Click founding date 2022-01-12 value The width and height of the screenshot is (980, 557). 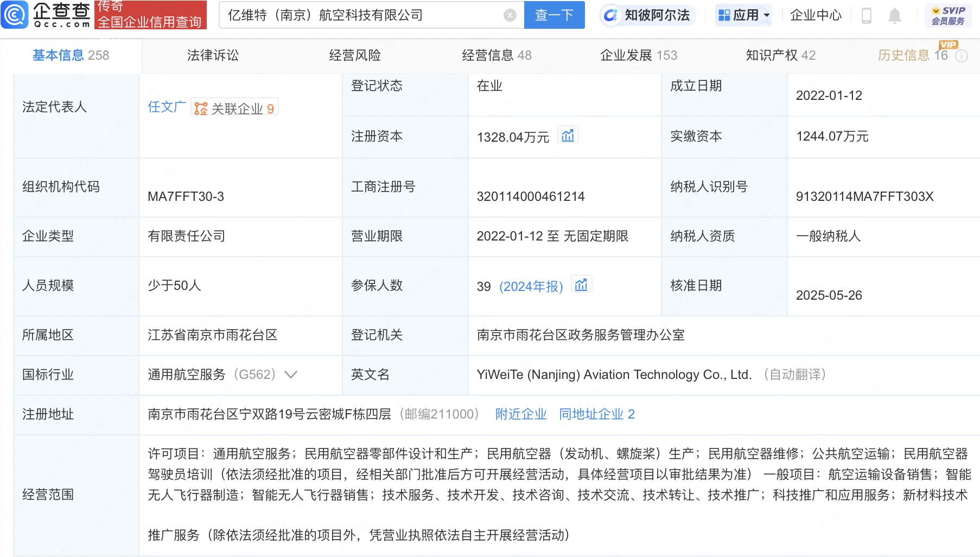[x=829, y=96]
